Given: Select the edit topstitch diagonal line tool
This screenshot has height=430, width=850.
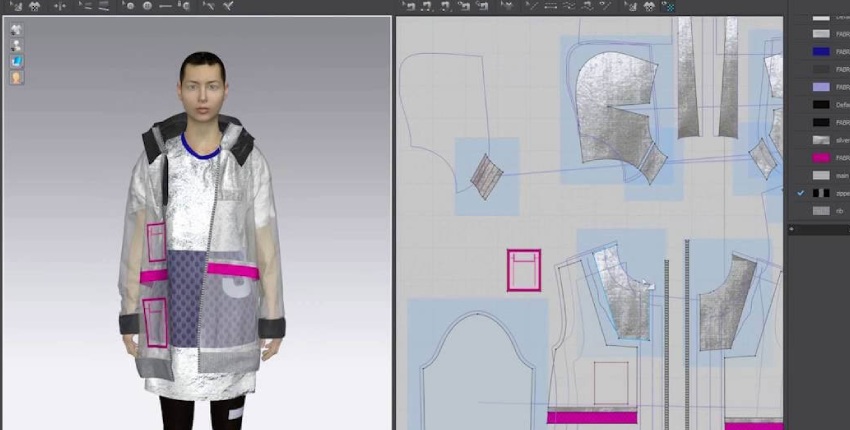Looking at the screenshot, I should pos(533,6).
